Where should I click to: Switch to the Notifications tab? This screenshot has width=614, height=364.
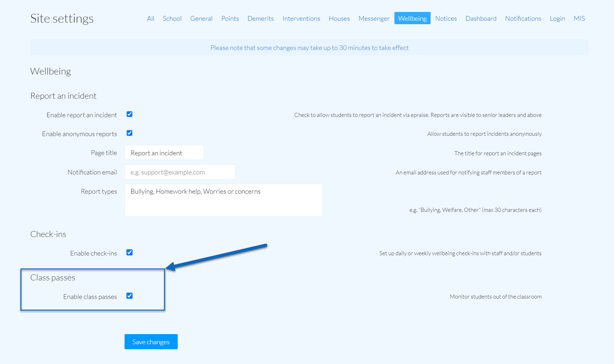click(x=523, y=19)
